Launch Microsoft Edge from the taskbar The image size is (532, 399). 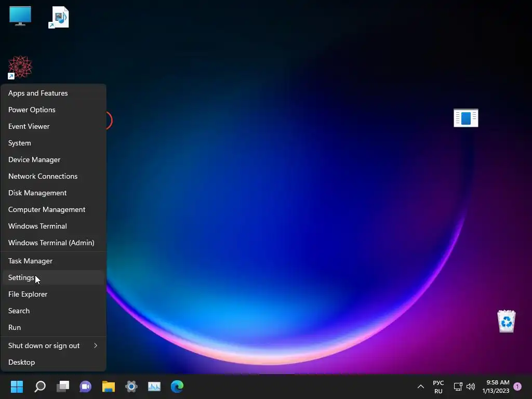click(177, 387)
